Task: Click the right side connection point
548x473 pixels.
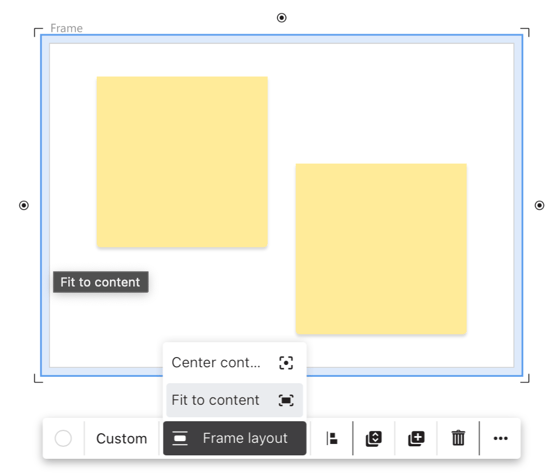Action: coord(539,205)
